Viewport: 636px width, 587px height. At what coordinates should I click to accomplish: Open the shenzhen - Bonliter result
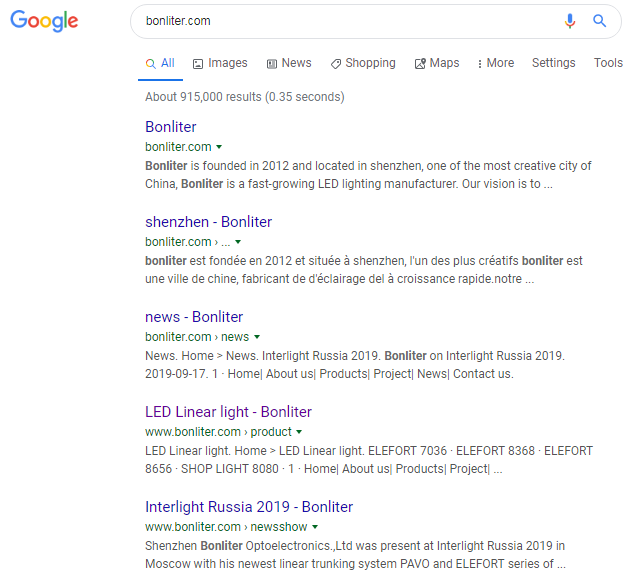click(208, 222)
